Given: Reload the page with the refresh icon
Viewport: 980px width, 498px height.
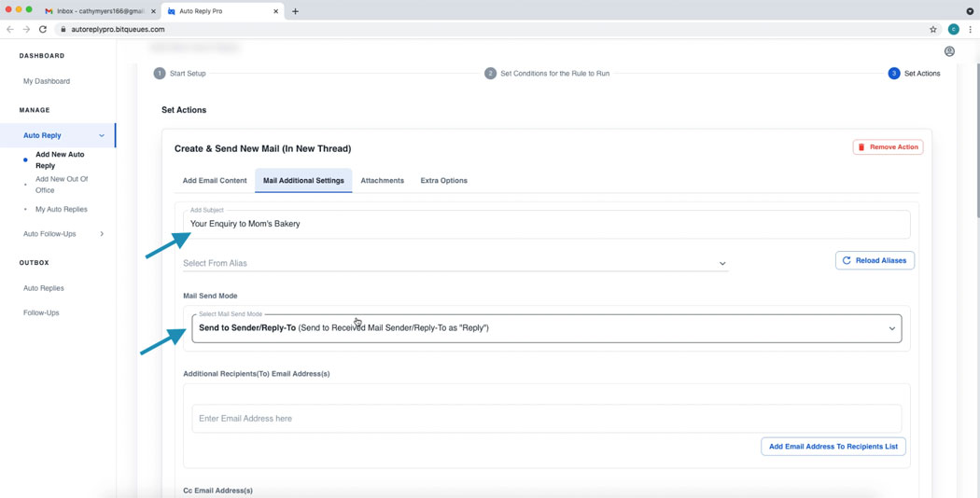Looking at the screenshot, I should tap(43, 29).
